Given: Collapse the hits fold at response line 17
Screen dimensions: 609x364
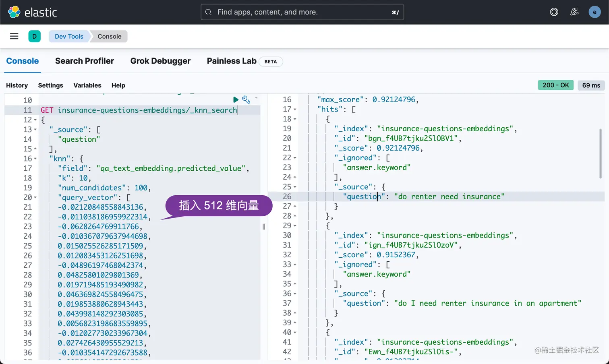Looking at the screenshot, I should click(295, 110).
